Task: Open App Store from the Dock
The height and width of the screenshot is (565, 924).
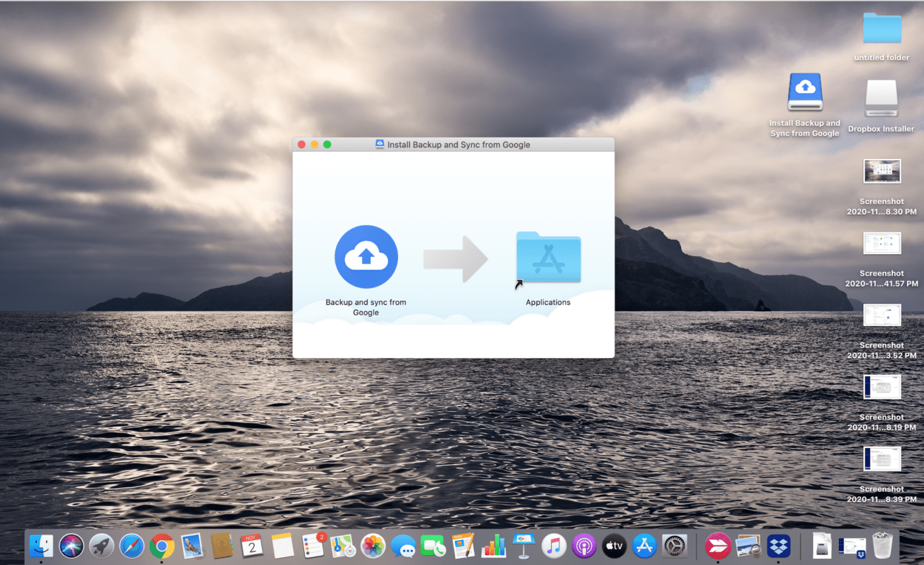Action: pos(644,546)
